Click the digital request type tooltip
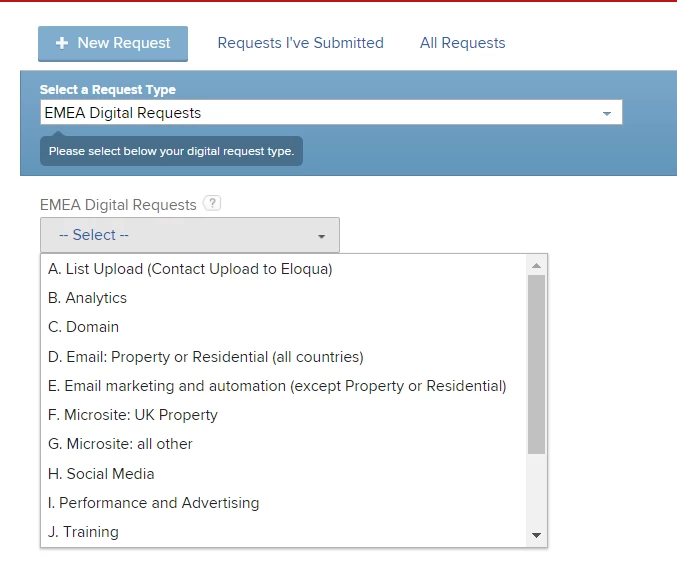Screen dimensions: 677x562 (171, 151)
